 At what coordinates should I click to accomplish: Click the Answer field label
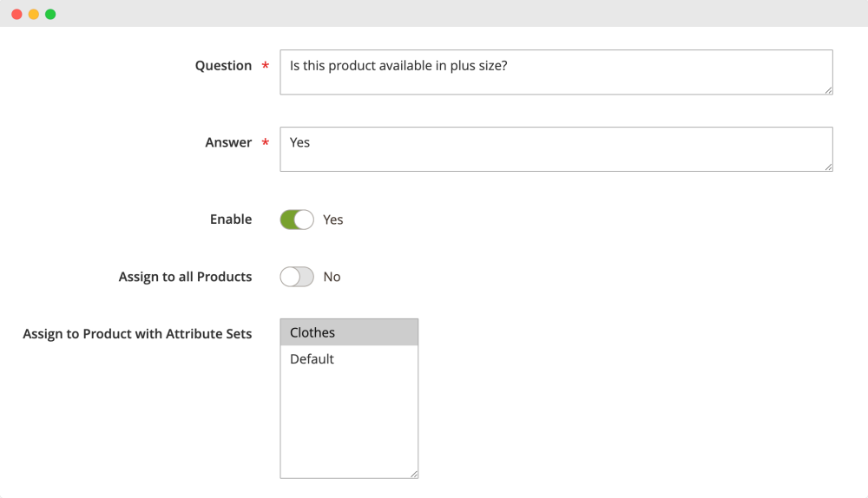click(x=228, y=143)
